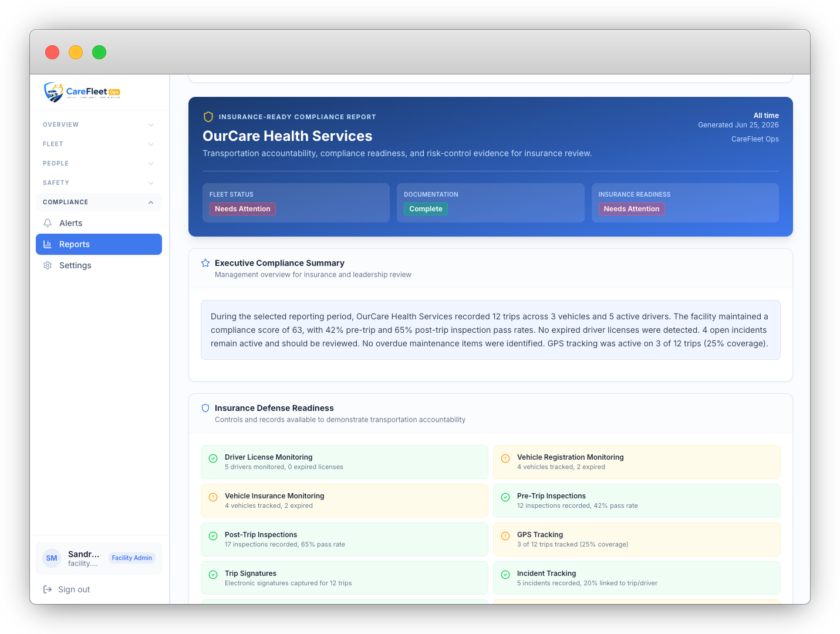Click the SM user avatar

pyautogui.click(x=52, y=558)
